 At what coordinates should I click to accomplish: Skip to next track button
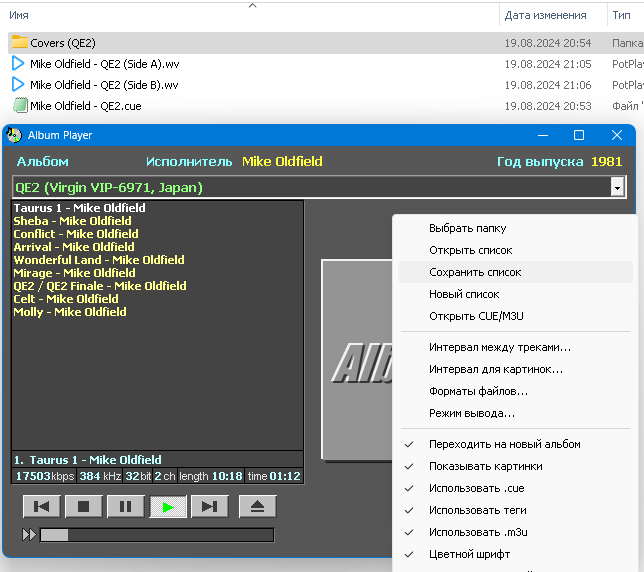click(210, 506)
